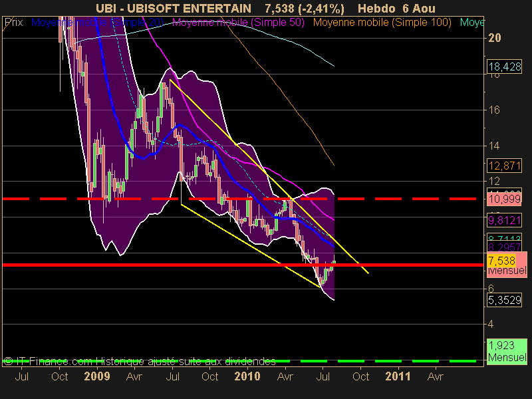Select the 7,538 (-2,41%) quote in title
This screenshot has height=399, width=532.
click(305, 8)
